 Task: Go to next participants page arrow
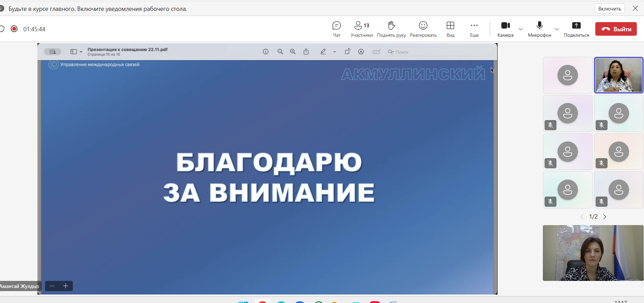tap(605, 217)
